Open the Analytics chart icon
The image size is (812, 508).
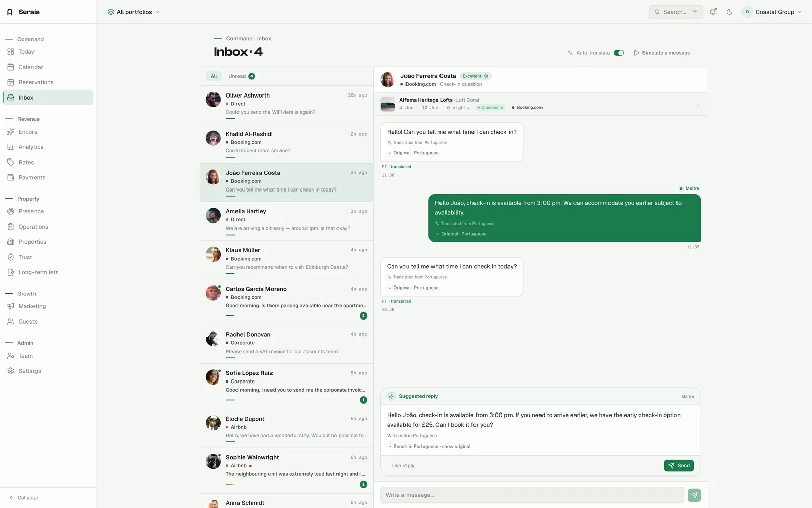coord(11,147)
